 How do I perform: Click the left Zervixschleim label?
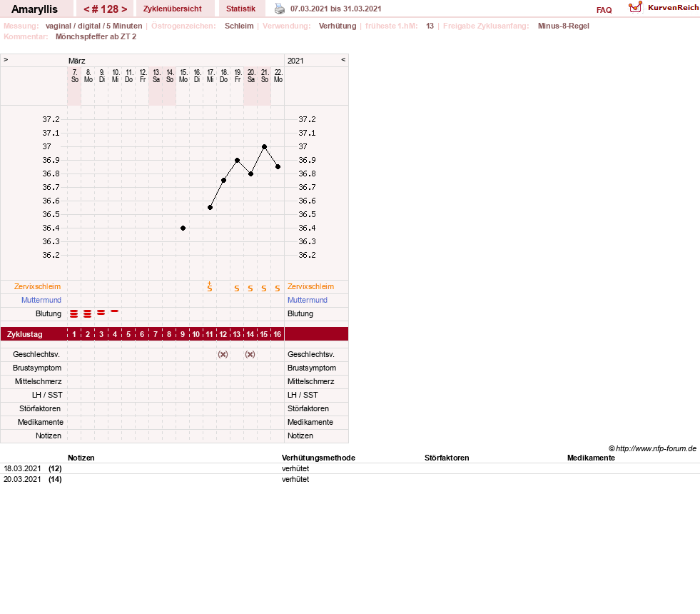(38, 287)
